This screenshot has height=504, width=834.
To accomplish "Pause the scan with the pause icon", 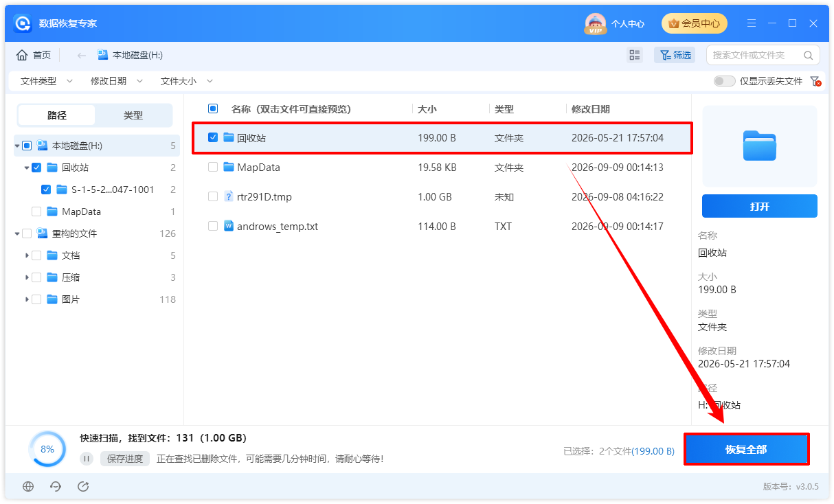I will pos(87,459).
